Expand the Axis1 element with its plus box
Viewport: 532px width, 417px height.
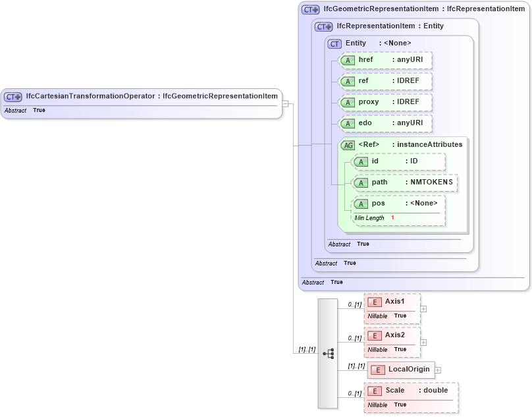423,308
